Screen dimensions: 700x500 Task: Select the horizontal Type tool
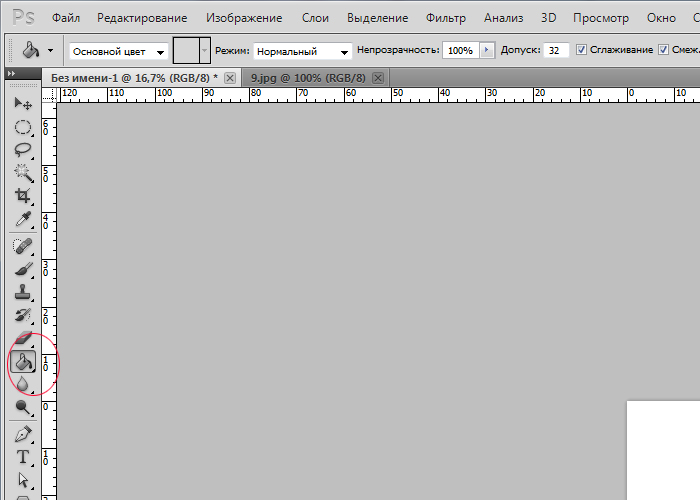[x=23, y=458]
